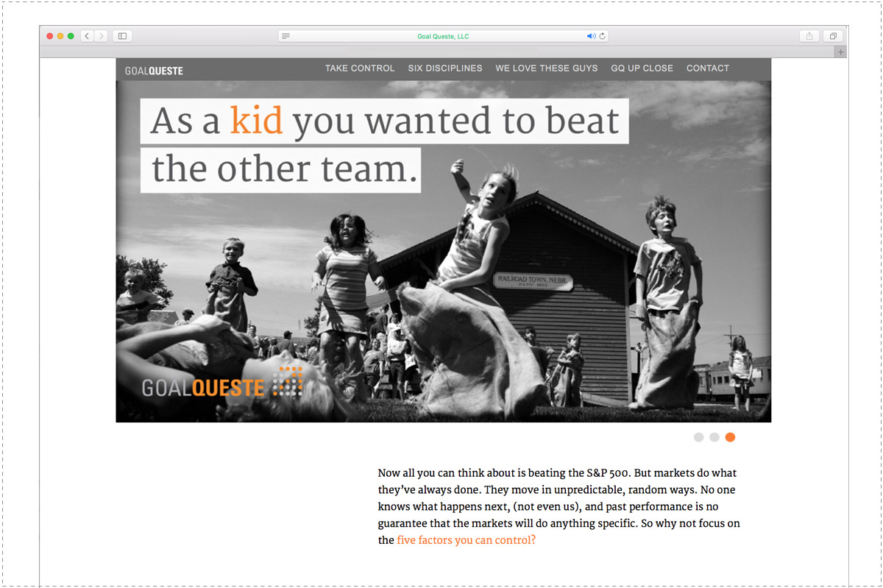Select the third orange slideshow dot
The width and height of the screenshot is (883, 588).
730,437
